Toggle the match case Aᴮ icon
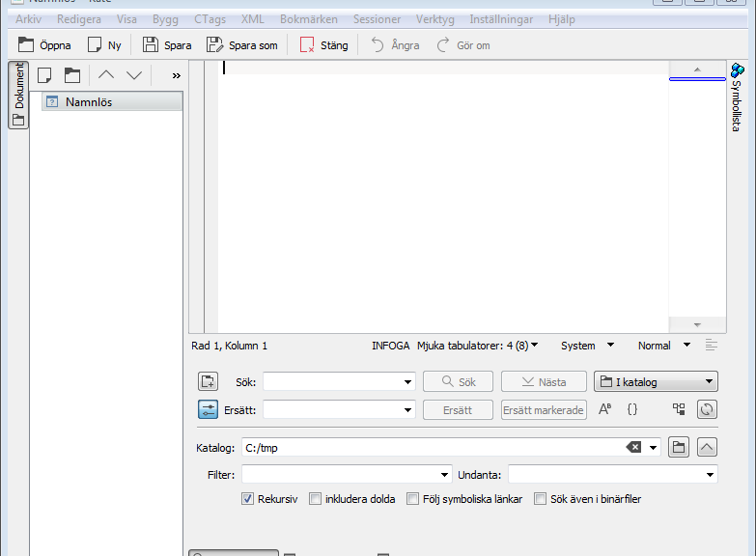 (605, 409)
